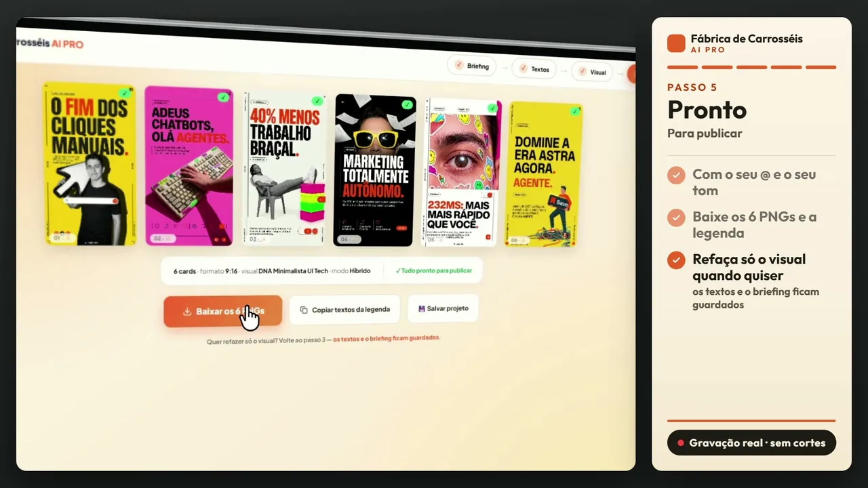868x488 pixels.
Task: Click Tudo pronto para publicar status
Action: click(x=433, y=270)
